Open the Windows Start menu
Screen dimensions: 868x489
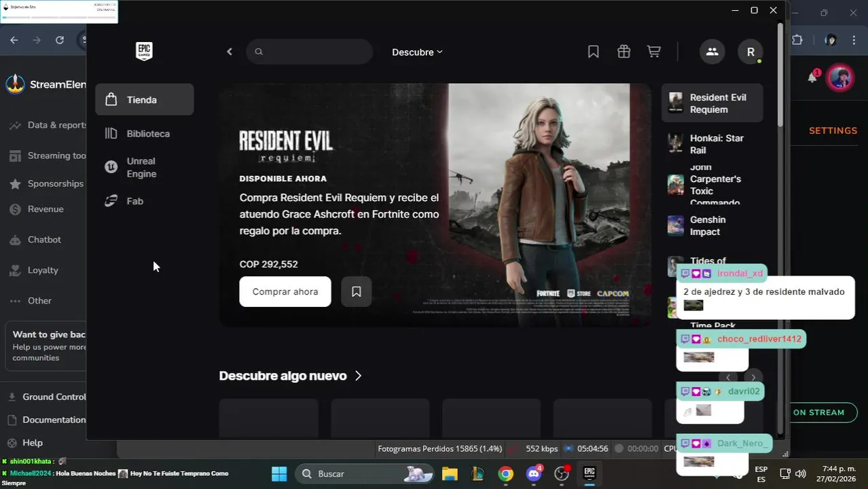pyautogui.click(x=279, y=473)
